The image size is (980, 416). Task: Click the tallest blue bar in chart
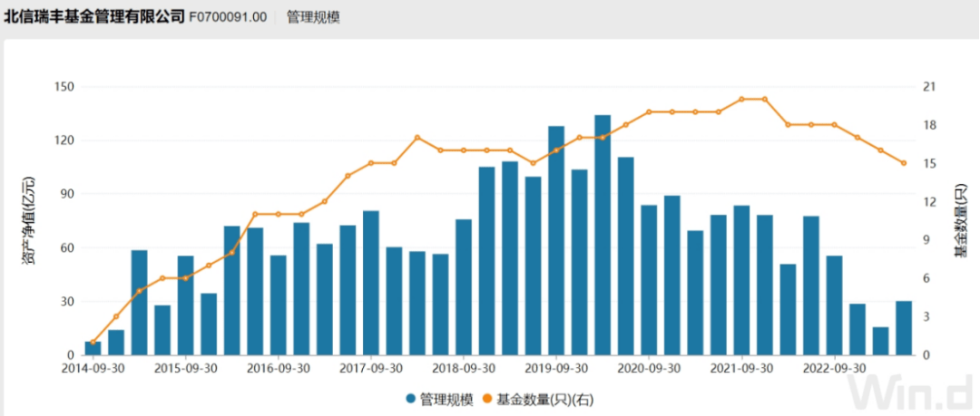(x=603, y=235)
